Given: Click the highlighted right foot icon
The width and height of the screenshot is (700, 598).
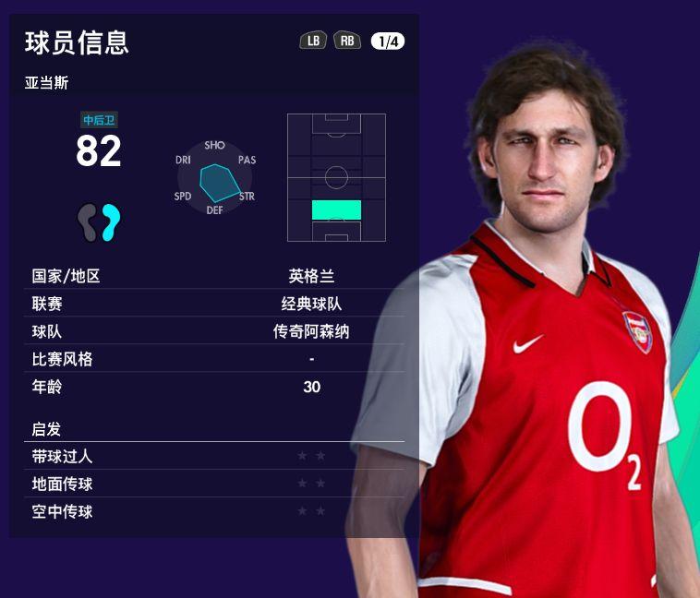Looking at the screenshot, I should 111,222.
